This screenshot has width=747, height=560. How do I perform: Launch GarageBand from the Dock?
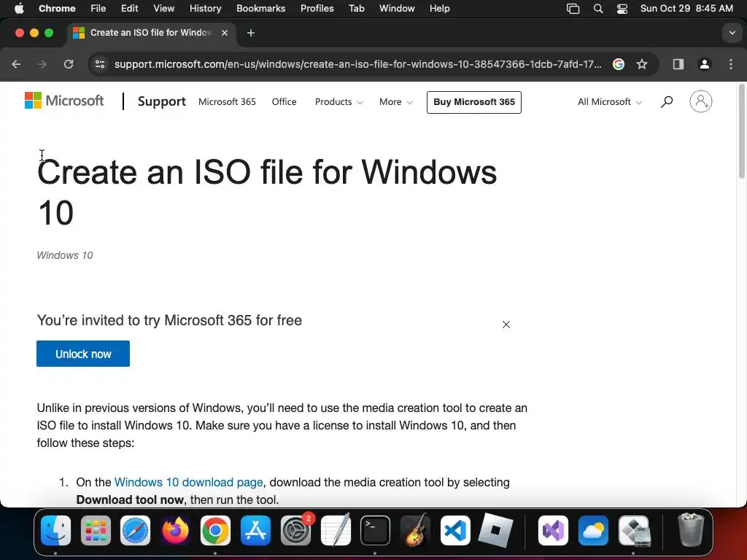click(x=415, y=531)
